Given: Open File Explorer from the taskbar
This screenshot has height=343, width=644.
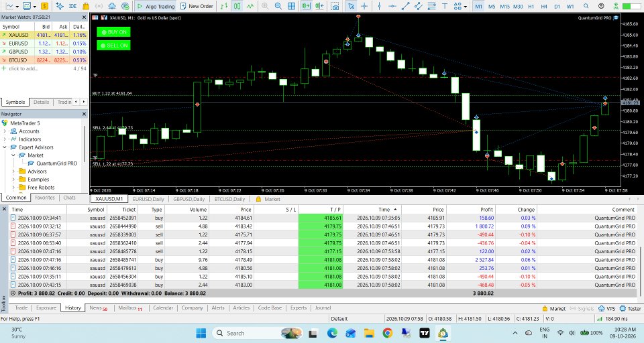Looking at the screenshot, I should (369, 333).
